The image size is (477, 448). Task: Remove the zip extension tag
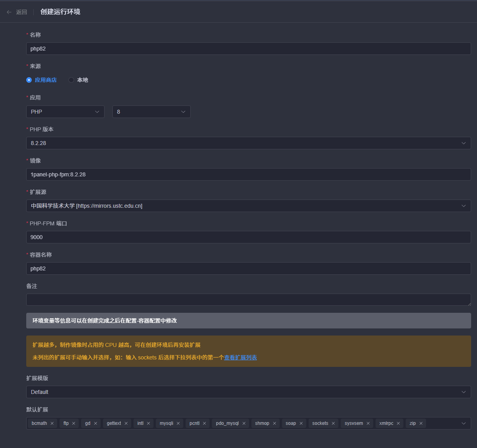421,423
